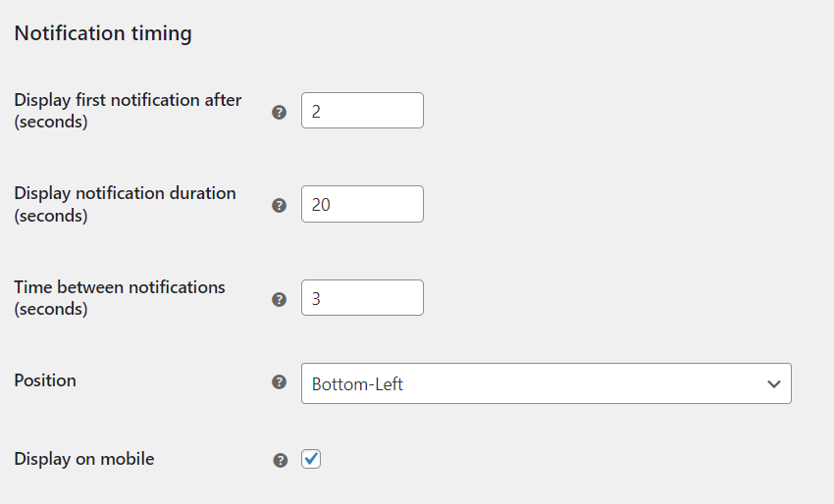834x504 pixels.
Task: Click '(seconds)' text under Time between notifications
Action: [x=51, y=309]
